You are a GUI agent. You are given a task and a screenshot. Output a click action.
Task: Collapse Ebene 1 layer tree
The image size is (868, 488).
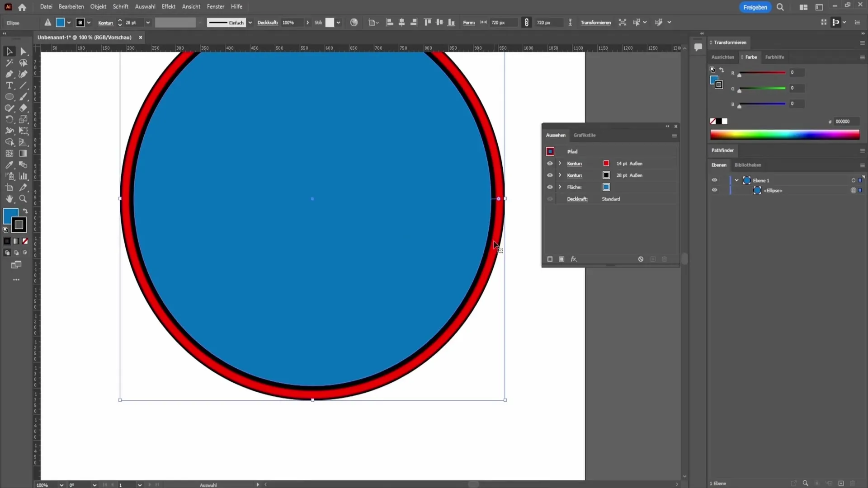click(x=736, y=180)
